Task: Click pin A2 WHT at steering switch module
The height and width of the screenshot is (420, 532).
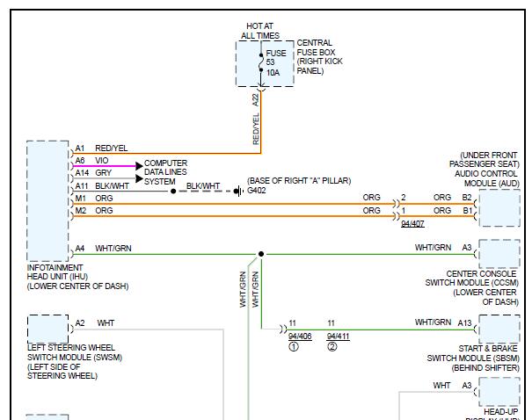Action: [95, 322]
